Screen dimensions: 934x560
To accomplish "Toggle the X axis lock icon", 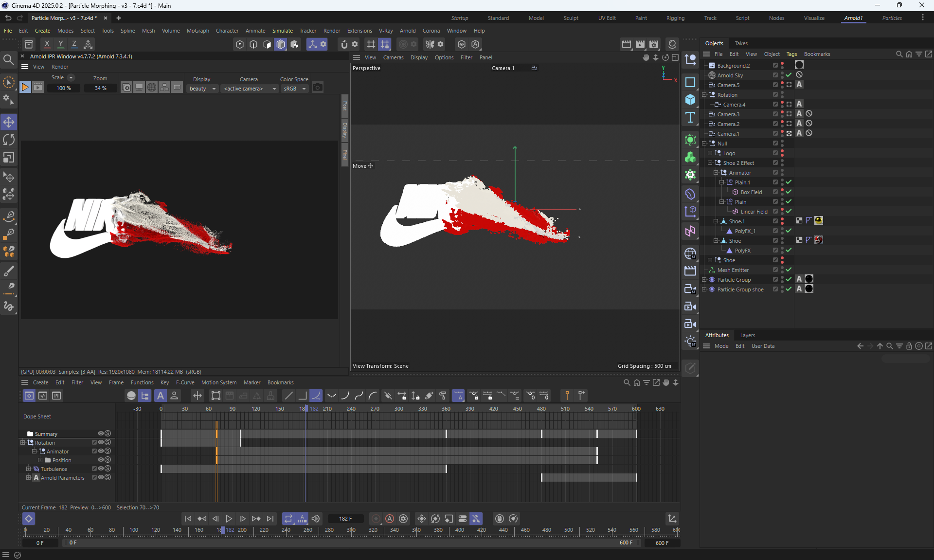I will pos(47,44).
